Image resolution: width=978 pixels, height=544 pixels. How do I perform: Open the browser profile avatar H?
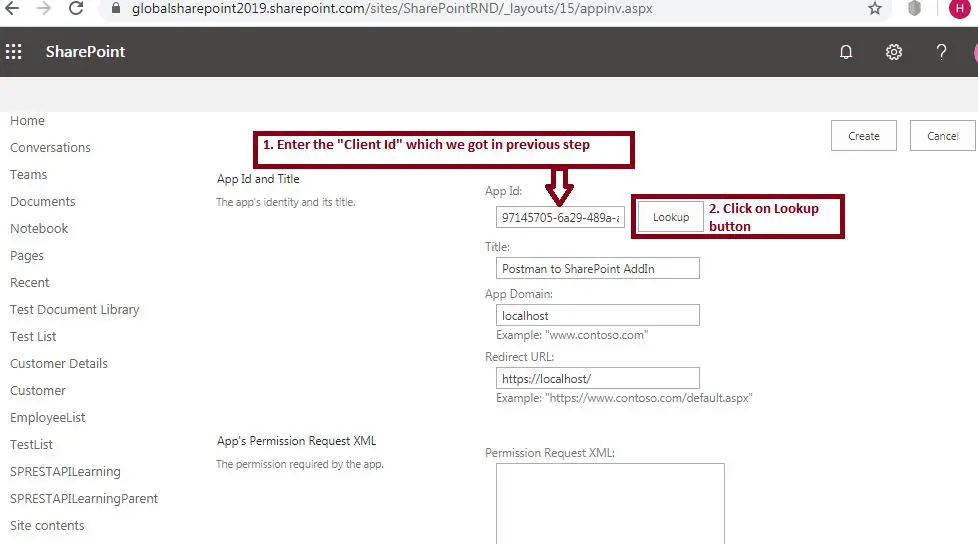click(959, 9)
